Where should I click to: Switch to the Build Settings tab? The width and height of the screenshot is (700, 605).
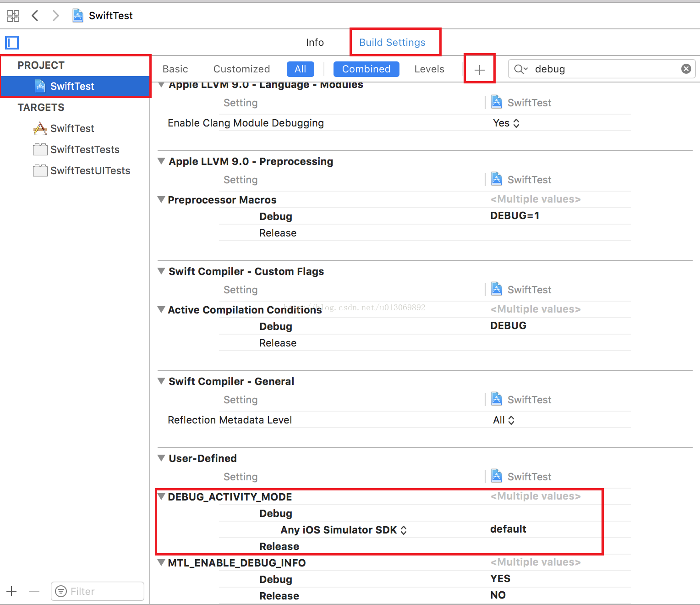coord(392,42)
